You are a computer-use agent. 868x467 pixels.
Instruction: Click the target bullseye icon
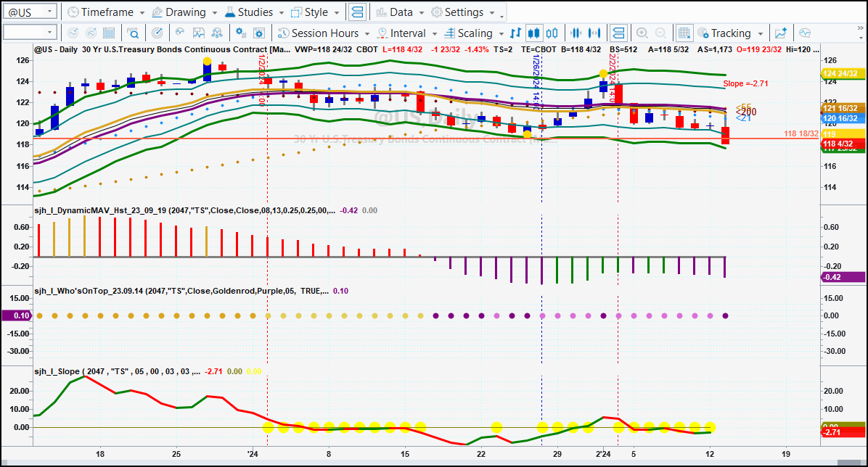pyautogui.click(x=157, y=33)
